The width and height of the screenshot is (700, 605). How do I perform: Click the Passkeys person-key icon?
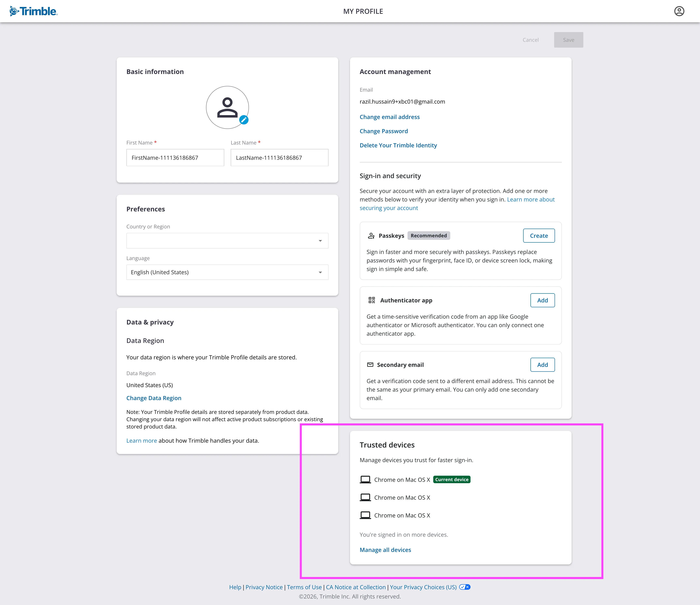coord(371,236)
